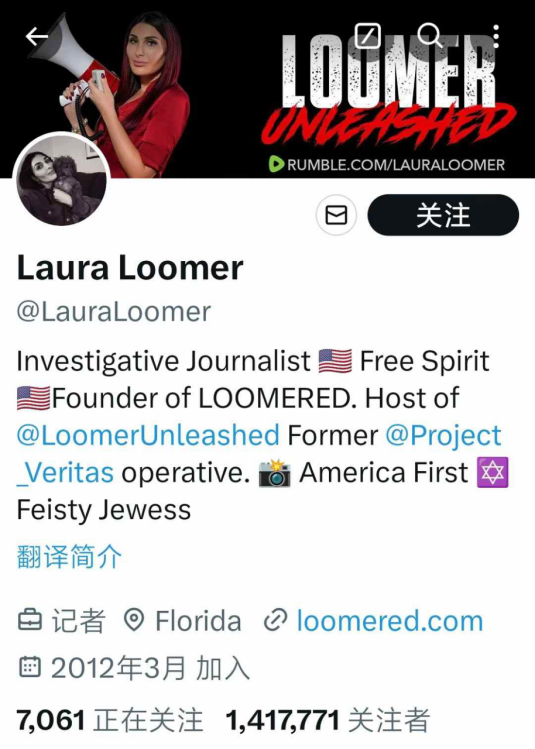Screen dimensions: 535x749
Task: Open the three-dot more options menu
Action: coord(496,36)
